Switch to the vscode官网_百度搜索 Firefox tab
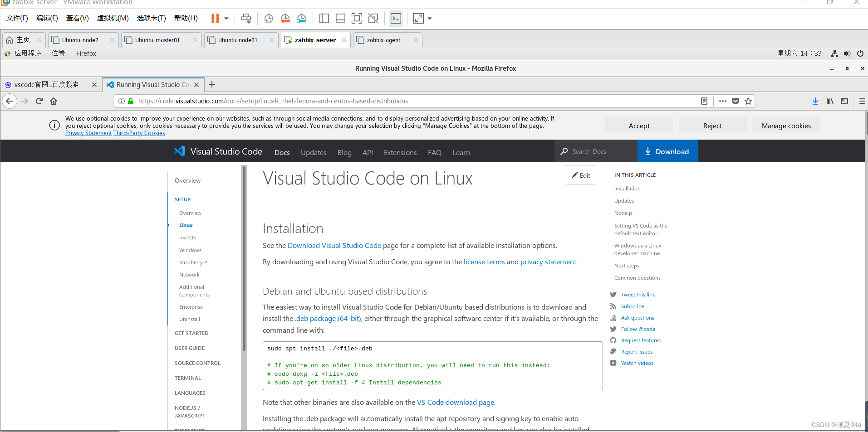Screen dimensions: 868x432 [x=46, y=84]
